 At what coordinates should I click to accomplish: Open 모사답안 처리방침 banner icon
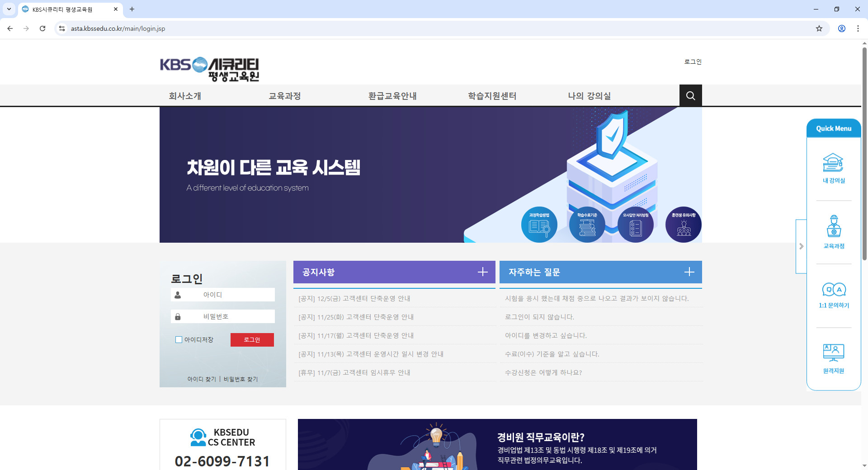(x=635, y=224)
